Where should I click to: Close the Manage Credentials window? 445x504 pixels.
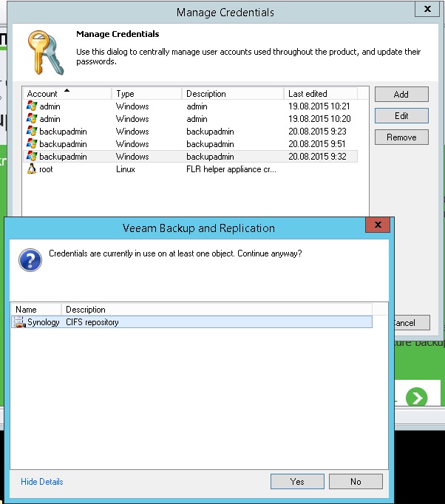[427, 9]
